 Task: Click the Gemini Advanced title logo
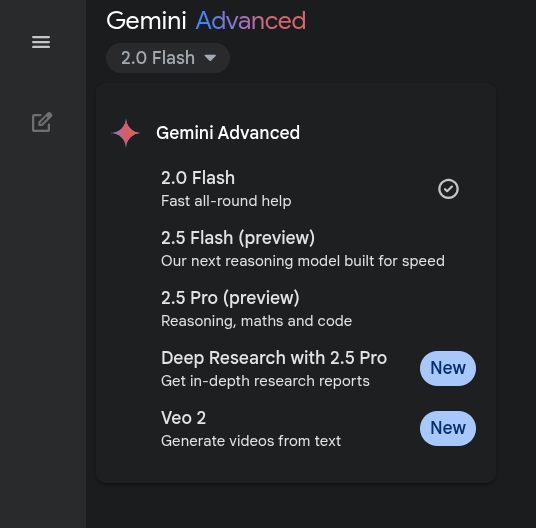(206, 21)
